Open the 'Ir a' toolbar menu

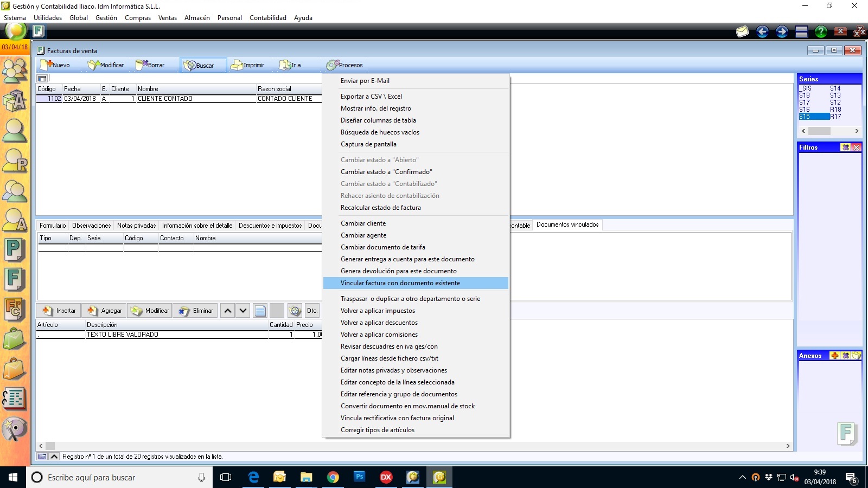click(x=290, y=65)
